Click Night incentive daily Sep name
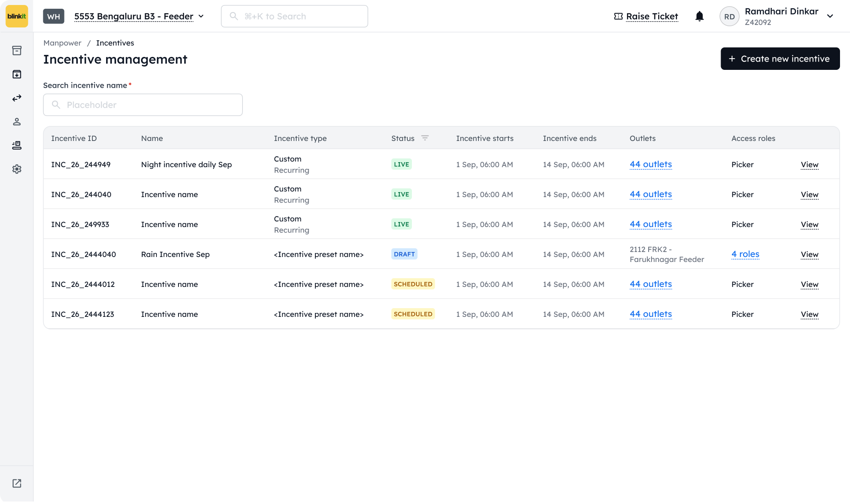The image size is (850, 504). 186,164
